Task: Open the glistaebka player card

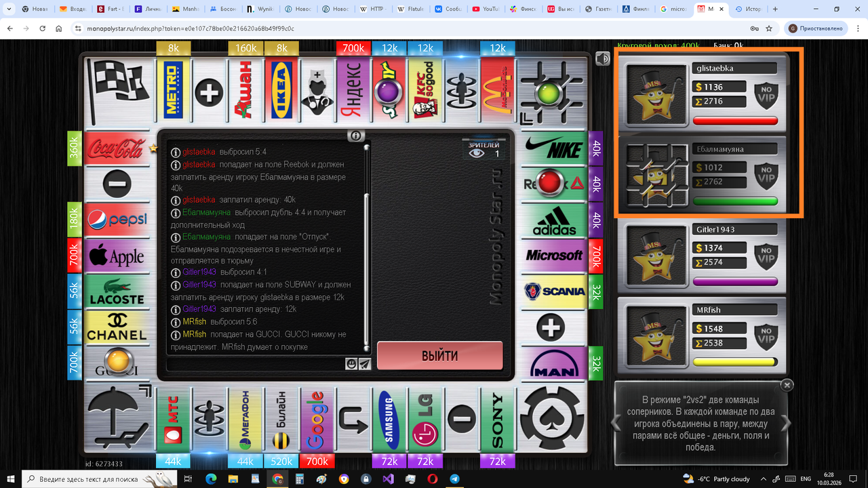Action: point(702,95)
